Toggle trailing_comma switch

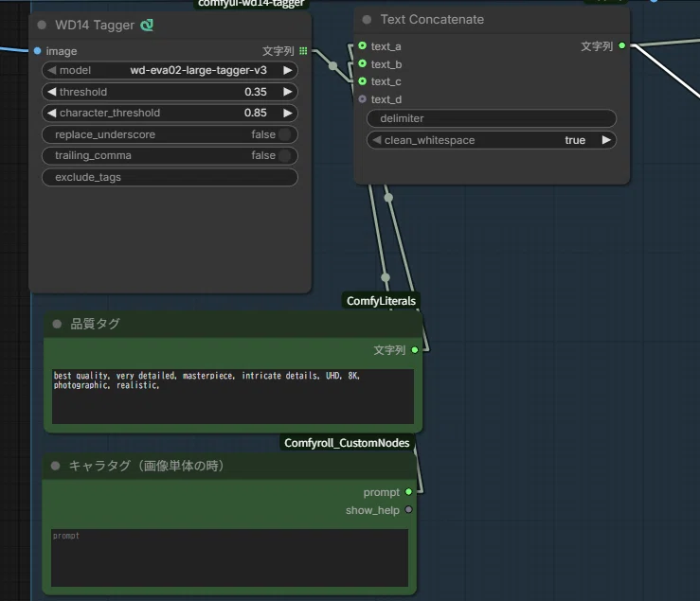coord(284,155)
